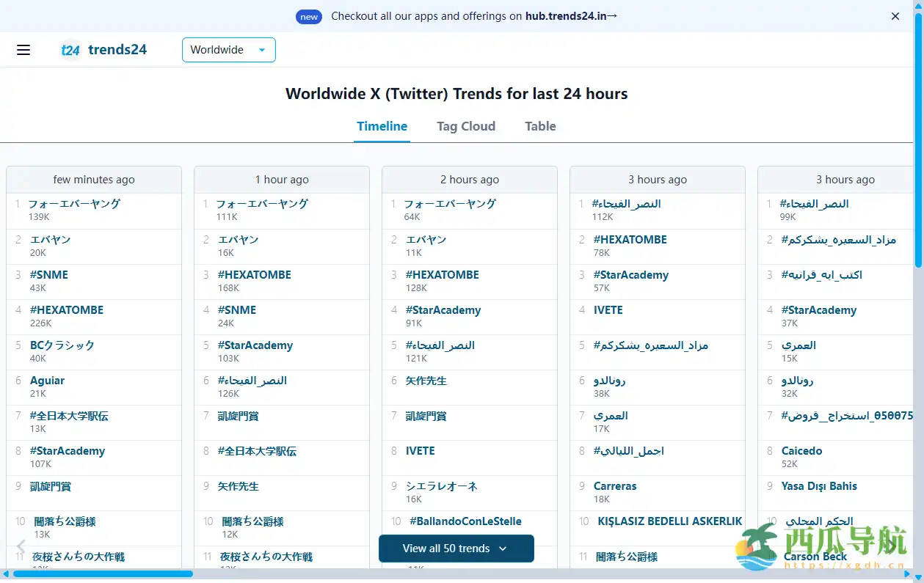
Task: Click the t24 trends24 logo
Action: (x=104, y=49)
